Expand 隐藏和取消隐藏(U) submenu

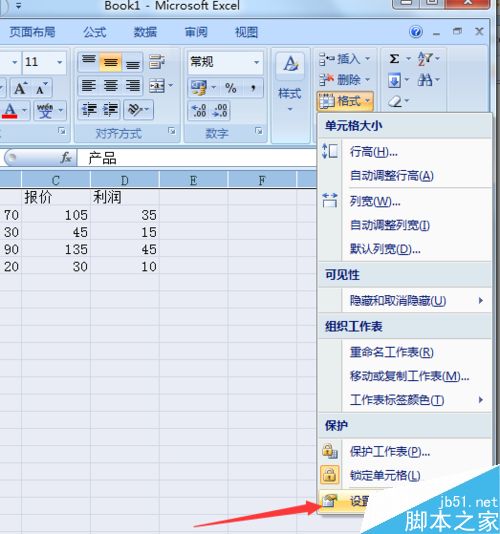point(405,300)
